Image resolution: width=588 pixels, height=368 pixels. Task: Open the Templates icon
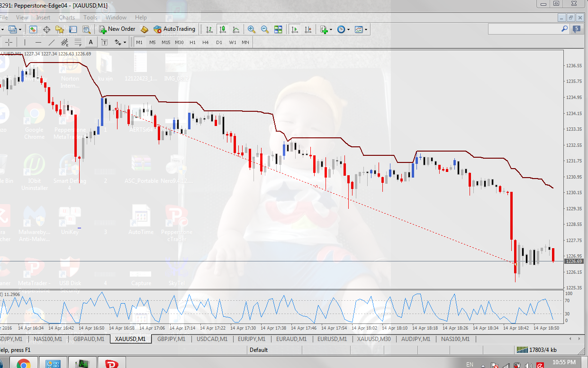[359, 29]
